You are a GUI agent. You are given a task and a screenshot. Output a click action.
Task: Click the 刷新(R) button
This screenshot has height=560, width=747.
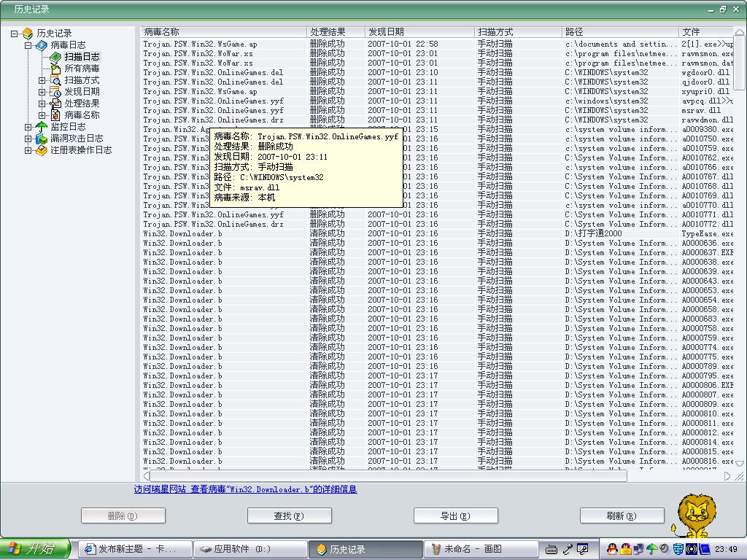coord(622,516)
